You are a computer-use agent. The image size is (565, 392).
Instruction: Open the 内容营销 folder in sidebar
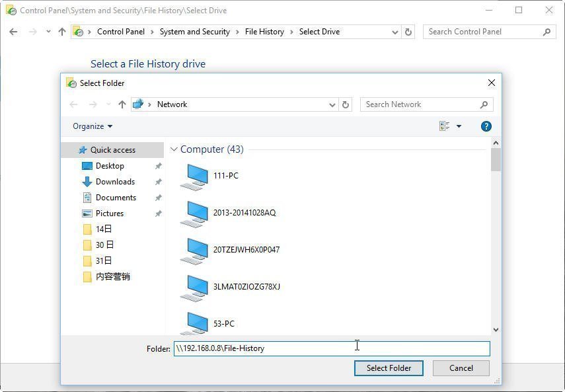[112, 277]
